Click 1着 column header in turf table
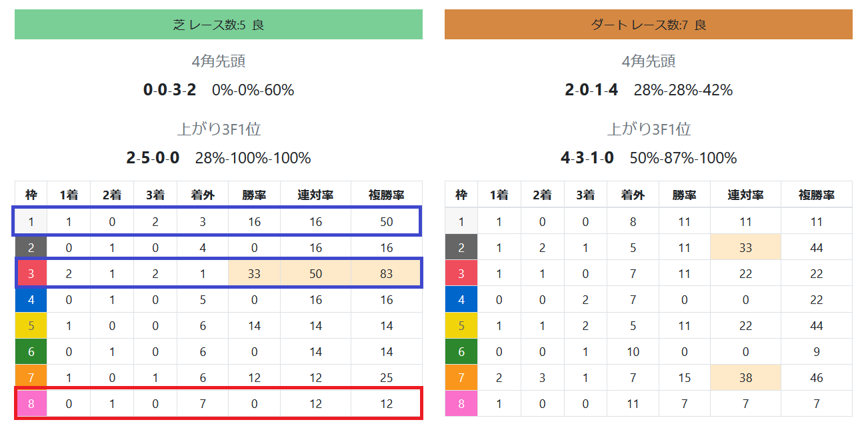 (x=69, y=195)
